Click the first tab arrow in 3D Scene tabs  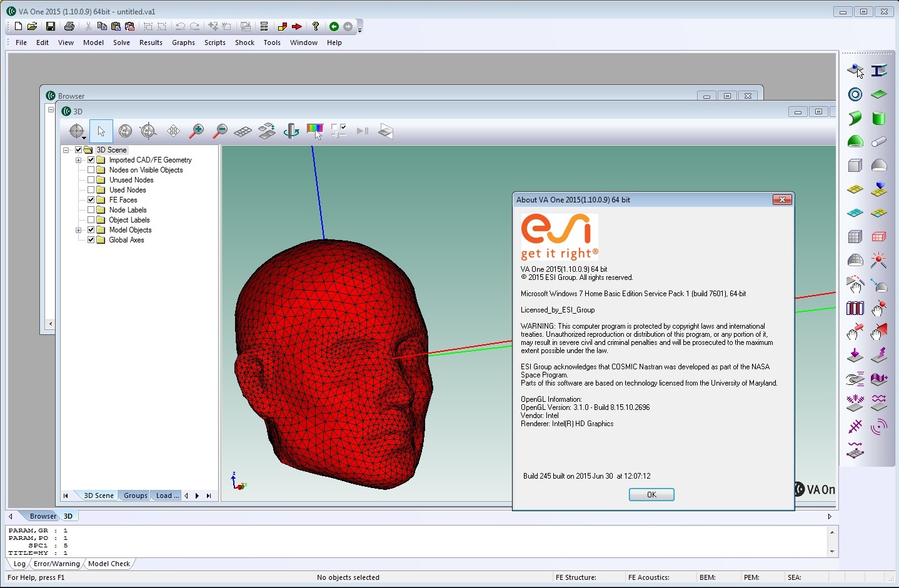coord(66,496)
